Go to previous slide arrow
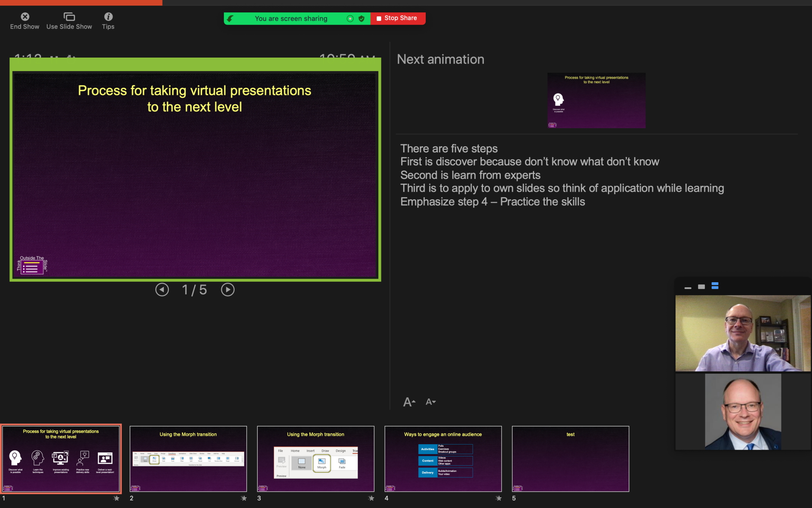This screenshot has height=508, width=812. click(x=162, y=290)
